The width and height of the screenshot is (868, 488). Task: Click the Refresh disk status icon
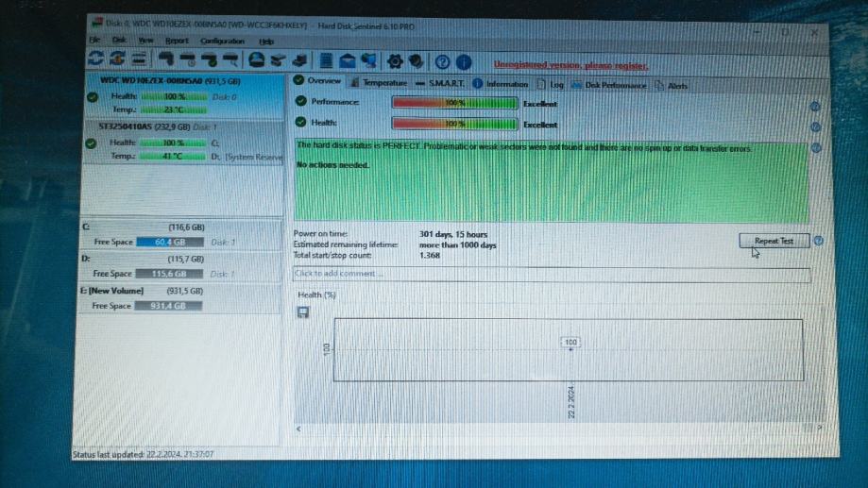(x=95, y=59)
